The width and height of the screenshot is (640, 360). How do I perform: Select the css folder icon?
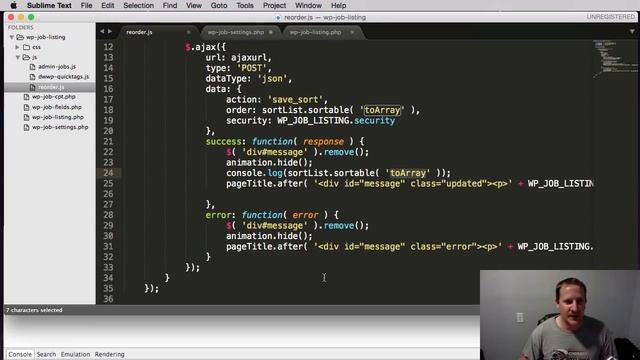point(27,47)
